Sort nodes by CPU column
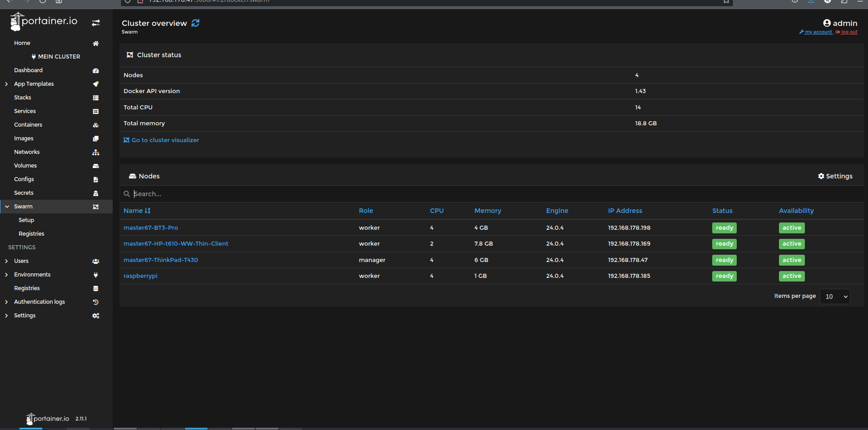Viewport: 868px width, 430px height. (x=437, y=211)
